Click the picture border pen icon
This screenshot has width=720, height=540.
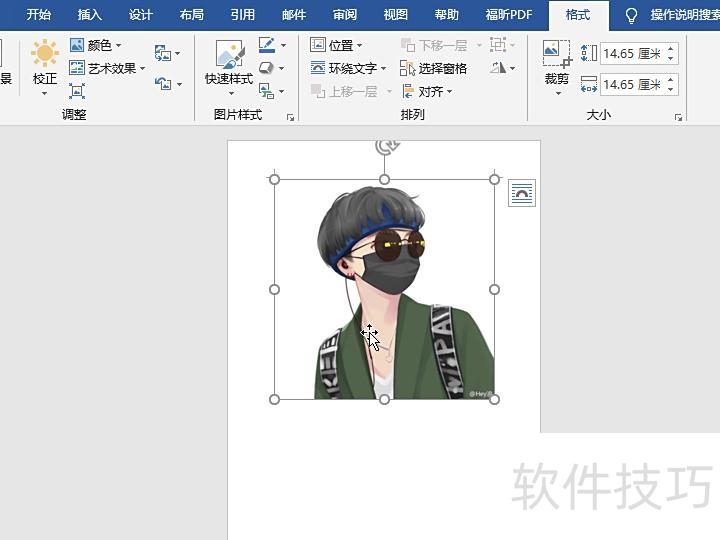click(x=266, y=45)
